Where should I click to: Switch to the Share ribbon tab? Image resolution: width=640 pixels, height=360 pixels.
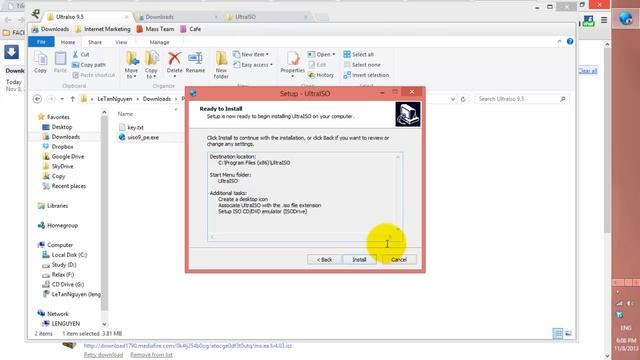click(x=95, y=42)
